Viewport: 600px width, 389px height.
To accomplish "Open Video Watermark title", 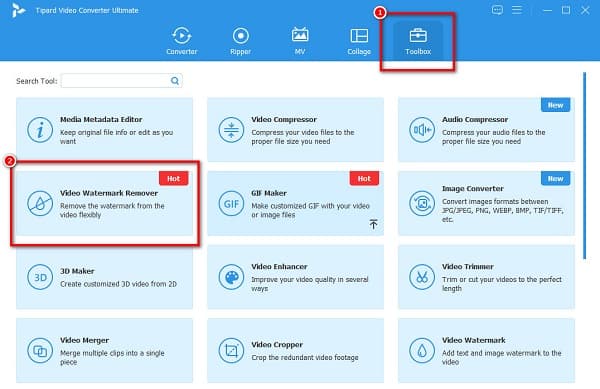I will click(474, 340).
